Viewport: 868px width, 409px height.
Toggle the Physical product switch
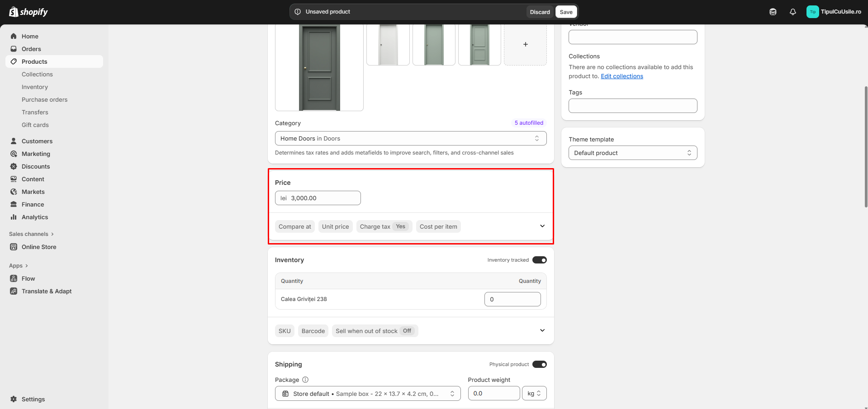point(539,364)
